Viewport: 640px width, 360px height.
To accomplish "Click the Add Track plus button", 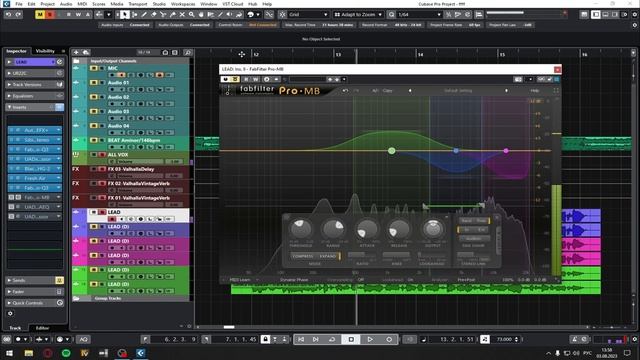I will click(76, 52).
